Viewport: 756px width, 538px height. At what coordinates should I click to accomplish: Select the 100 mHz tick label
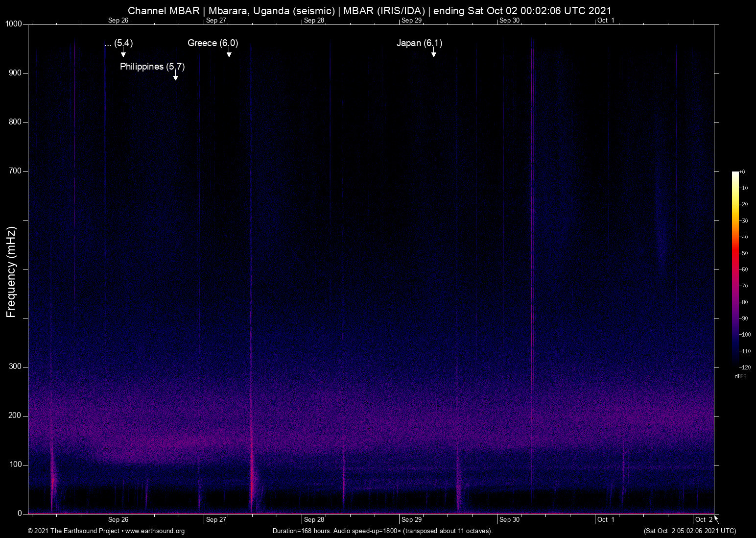pos(16,465)
